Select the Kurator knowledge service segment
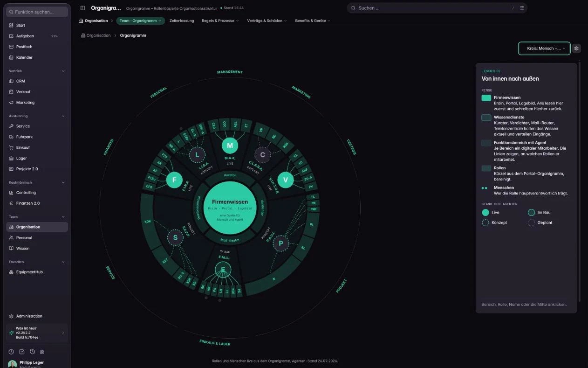This screenshot has height=368, width=588. pos(230,175)
